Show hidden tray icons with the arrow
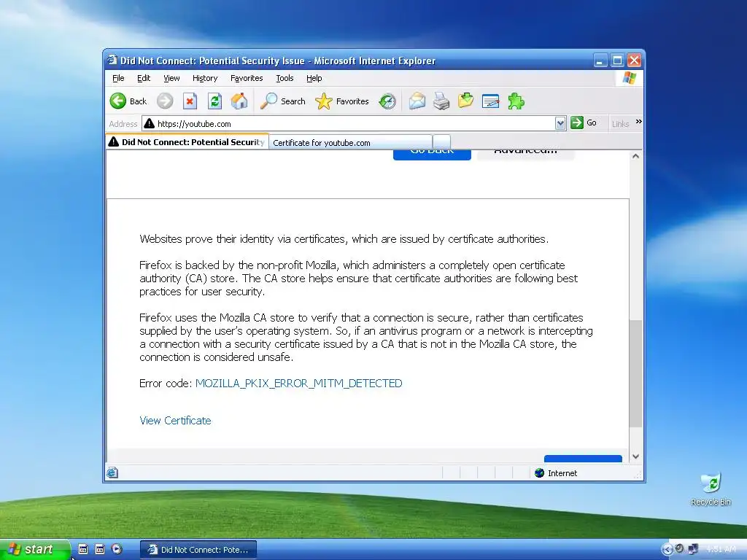The image size is (747, 560). (x=667, y=550)
